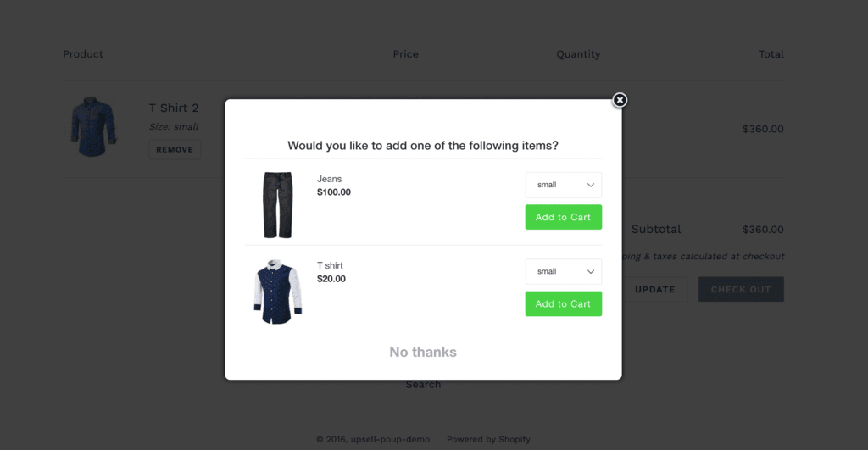Image resolution: width=868 pixels, height=450 pixels.
Task: Click the chevron arrow in Jeans size selector
Action: tap(591, 185)
